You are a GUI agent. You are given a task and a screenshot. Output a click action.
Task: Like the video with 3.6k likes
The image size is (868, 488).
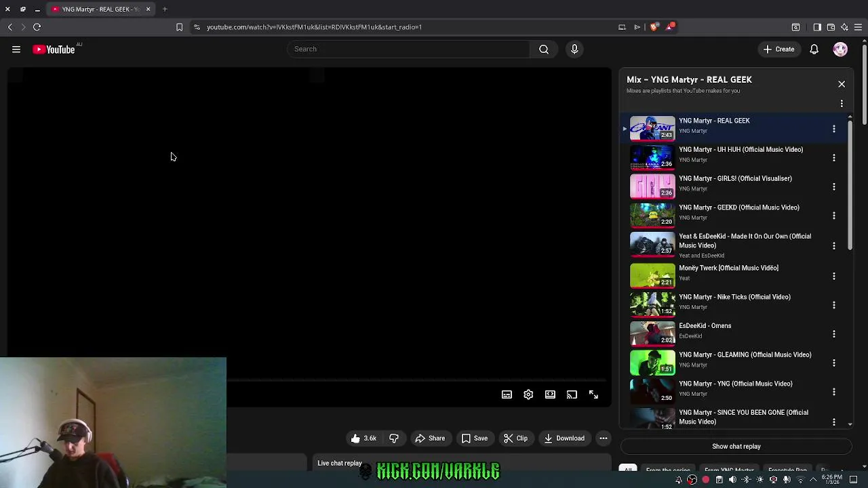click(363, 439)
